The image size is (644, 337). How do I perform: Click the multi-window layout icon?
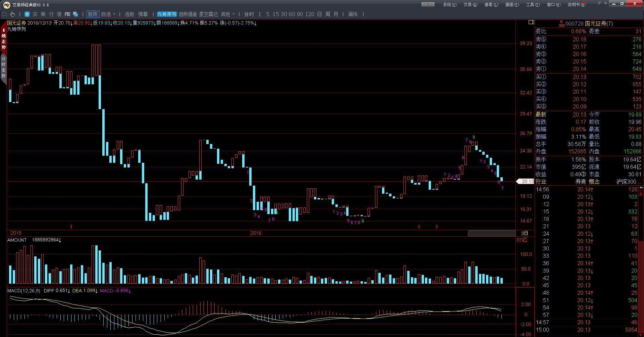click(75, 14)
